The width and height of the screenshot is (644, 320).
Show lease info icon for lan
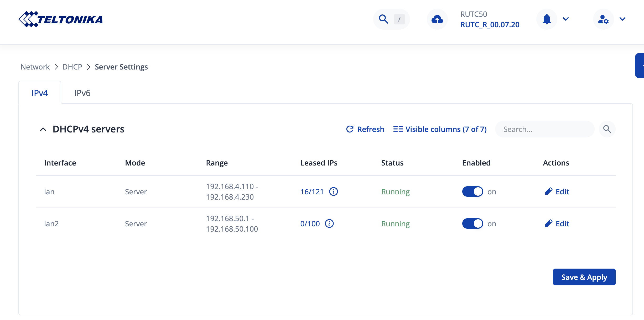pos(334,191)
